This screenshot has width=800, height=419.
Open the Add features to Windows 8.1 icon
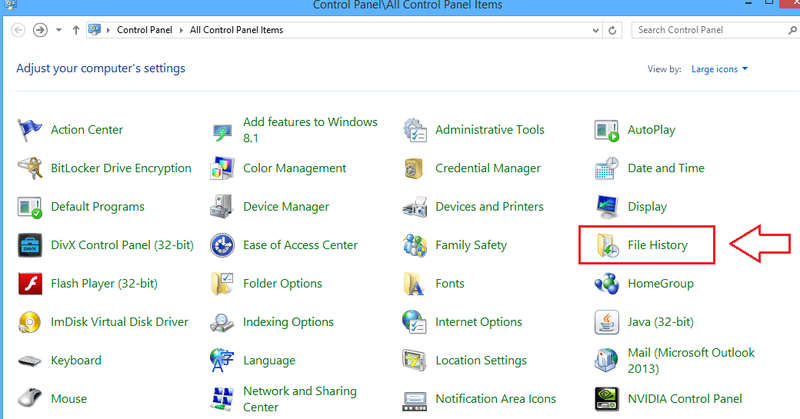(222, 131)
